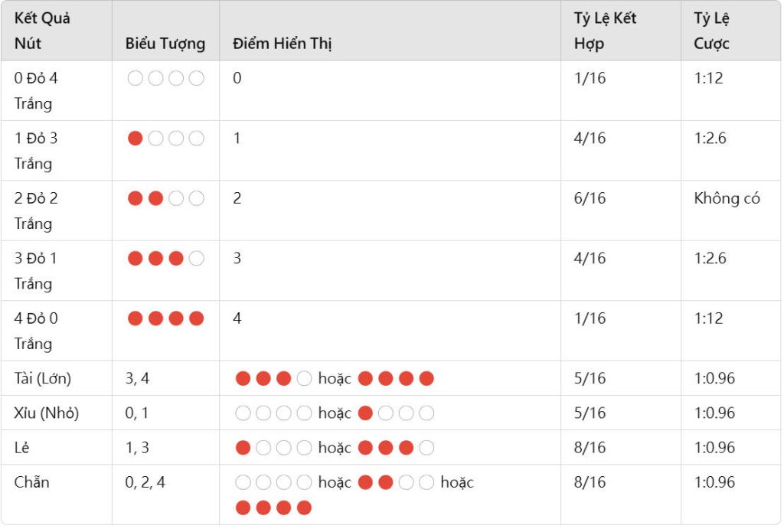Click the 1:12 odds in the 0 Đỏ row

708,79
